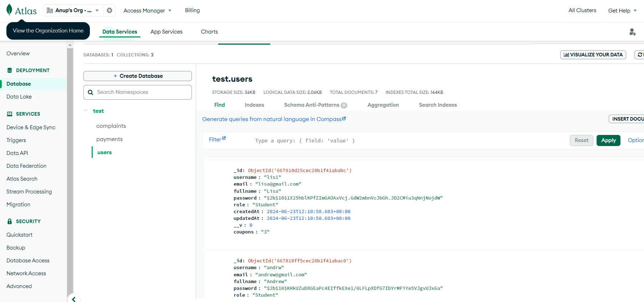644x302 pixels.
Task: Switch to Data Services tab
Action: [120, 32]
